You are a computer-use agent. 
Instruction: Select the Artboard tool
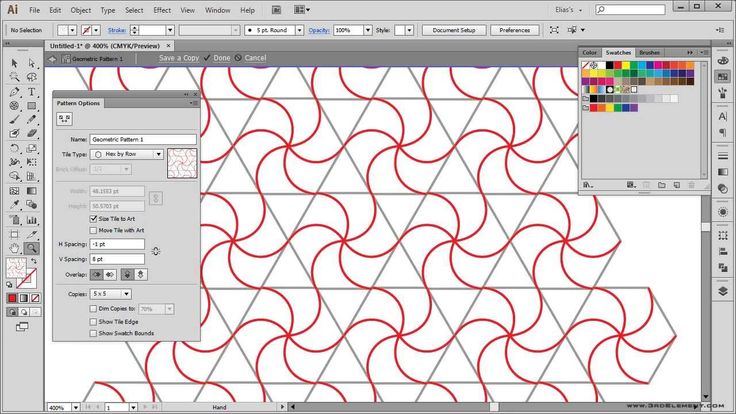click(x=15, y=234)
